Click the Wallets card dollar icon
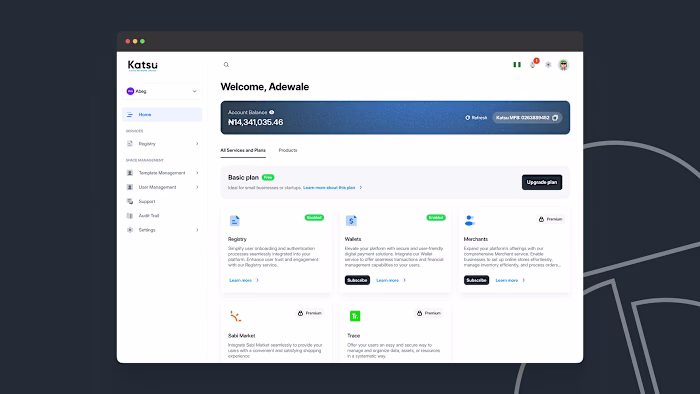The height and width of the screenshot is (394, 700). coord(351,220)
